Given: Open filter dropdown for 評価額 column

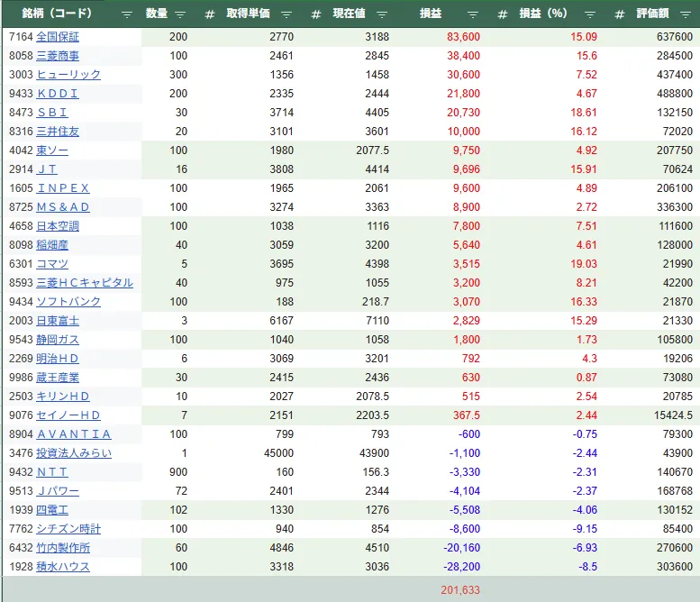Looking at the screenshot, I should tap(686, 14).
